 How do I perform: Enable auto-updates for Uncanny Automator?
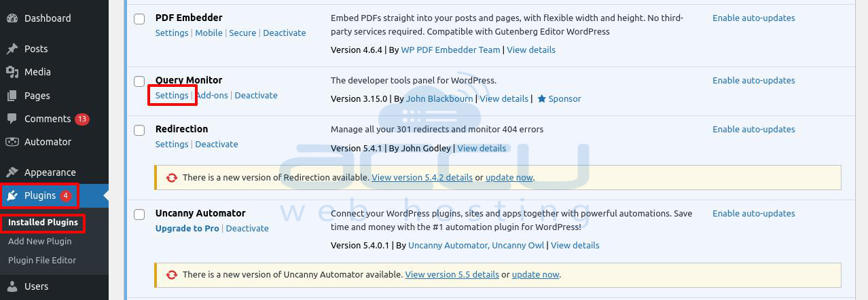coord(753,214)
